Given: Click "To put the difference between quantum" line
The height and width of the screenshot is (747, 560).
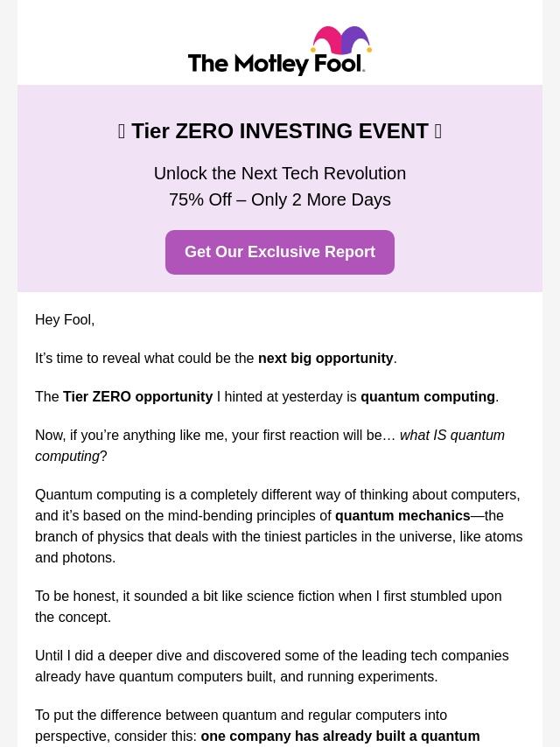Looking at the screenshot, I should [241, 716].
